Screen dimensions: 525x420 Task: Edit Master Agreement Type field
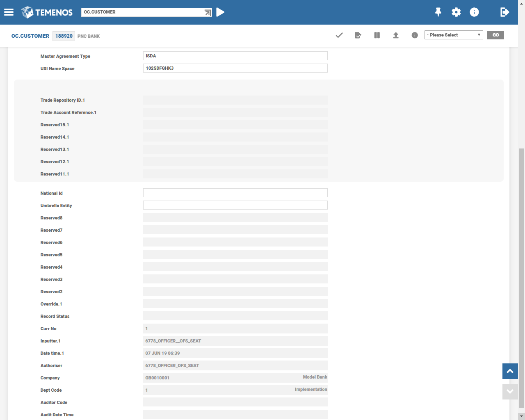(235, 56)
